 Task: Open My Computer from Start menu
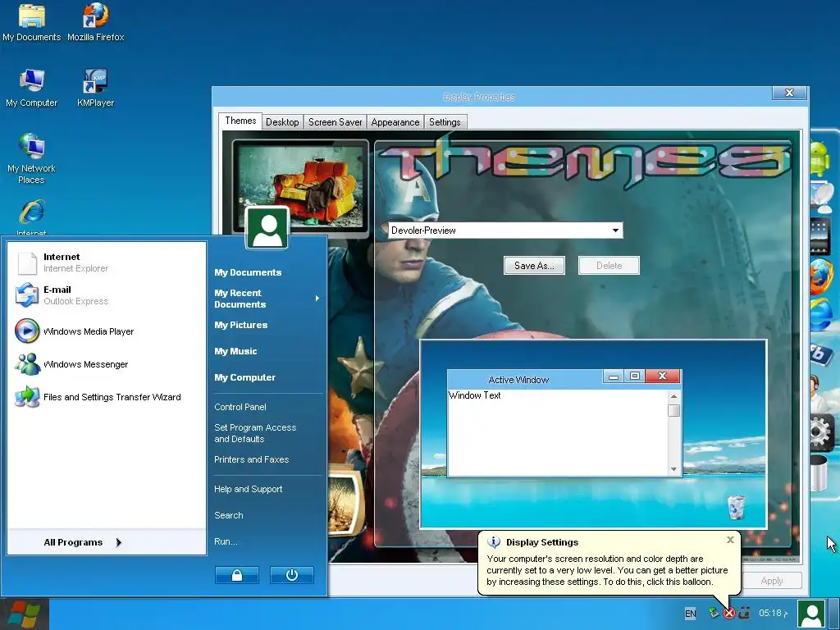tap(244, 377)
